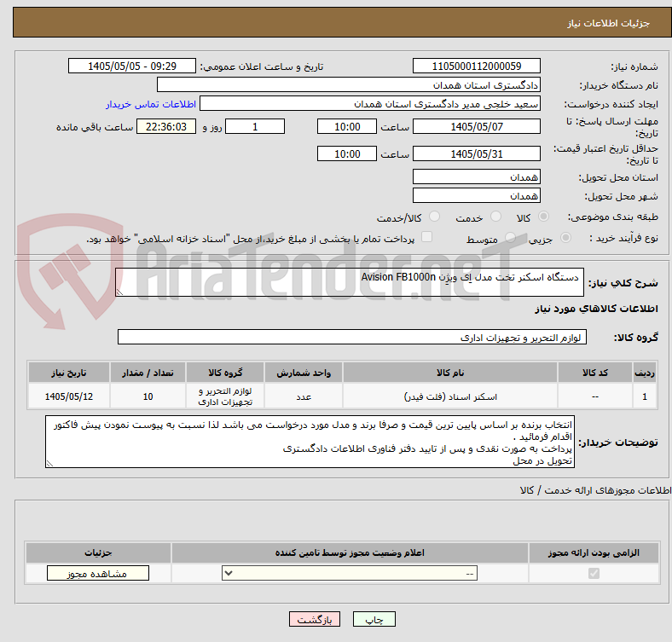Open the اطلاعات تماس خریدار link

click(x=151, y=104)
